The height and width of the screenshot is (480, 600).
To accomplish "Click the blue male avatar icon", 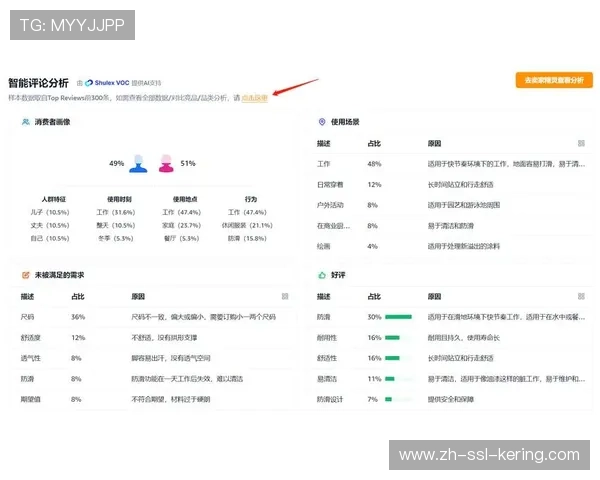I will coord(138,164).
